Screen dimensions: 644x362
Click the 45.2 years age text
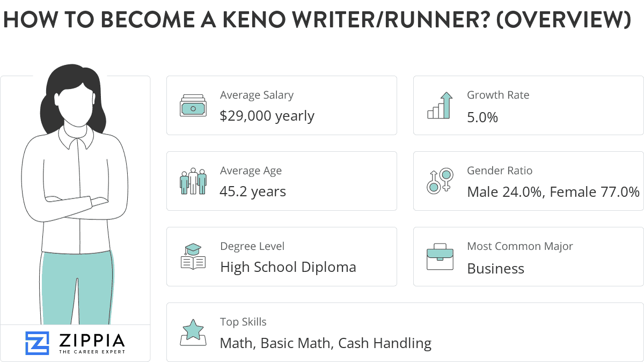(253, 192)
